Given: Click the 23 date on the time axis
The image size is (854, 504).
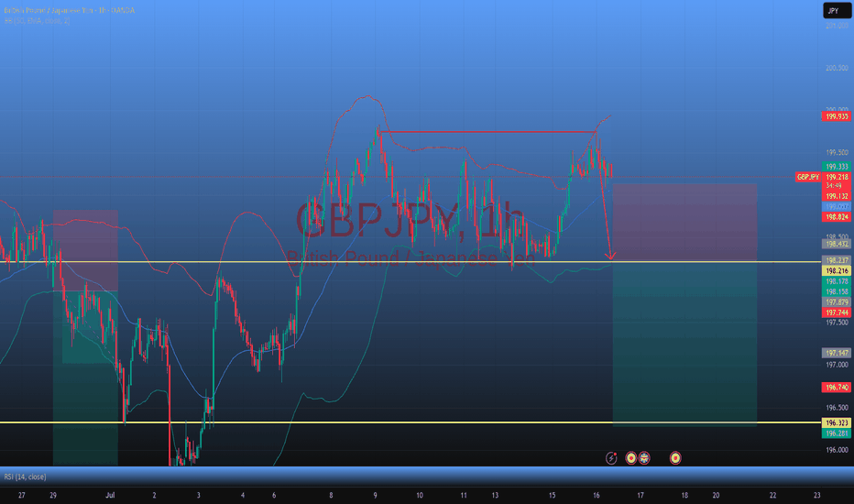Looking at the screenshot, I should pyautogui.click(x=817, y=495).
